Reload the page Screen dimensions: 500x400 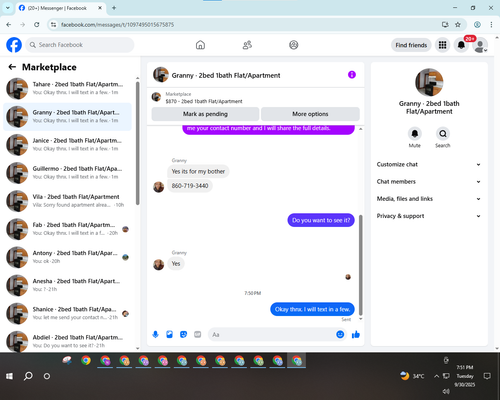(37, 25)
